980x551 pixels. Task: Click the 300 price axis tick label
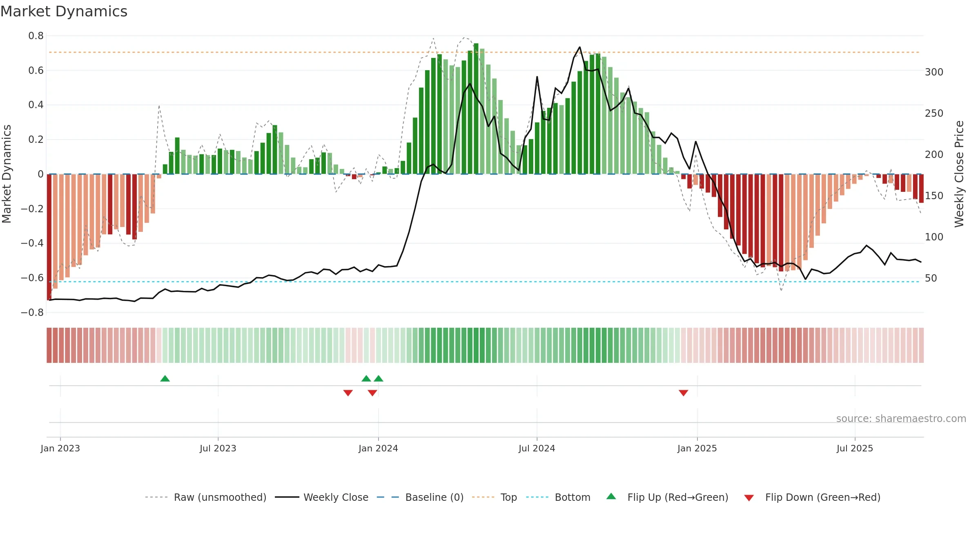coord(934,72)
